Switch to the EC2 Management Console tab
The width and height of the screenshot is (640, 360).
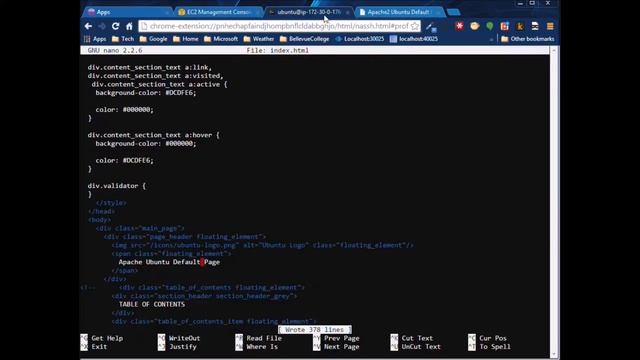(218, 12)
